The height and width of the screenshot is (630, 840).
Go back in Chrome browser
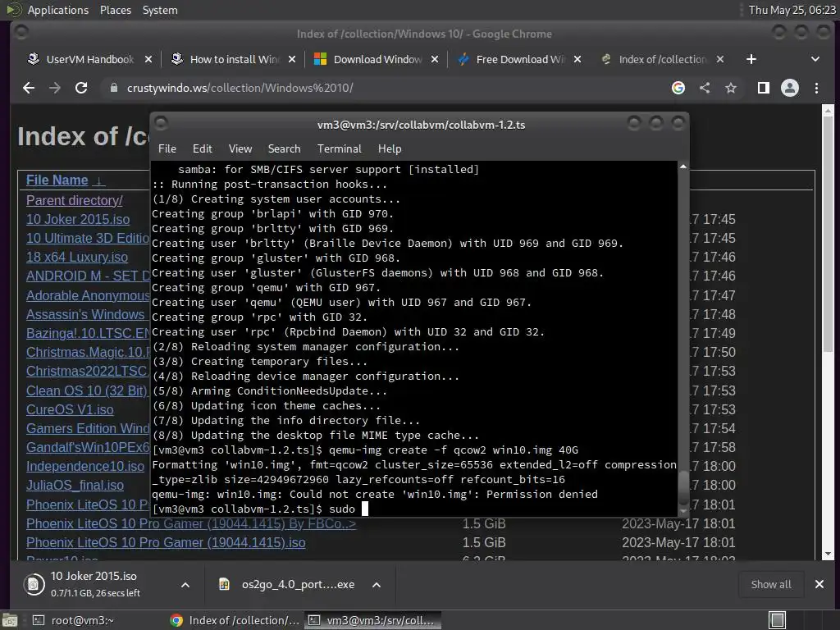tap(29, 88)
